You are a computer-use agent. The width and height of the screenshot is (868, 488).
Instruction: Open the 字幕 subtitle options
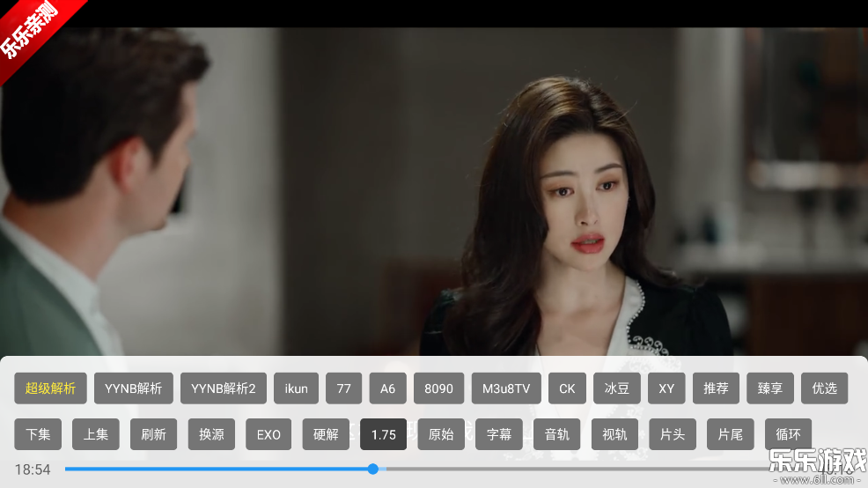(499, 434)
